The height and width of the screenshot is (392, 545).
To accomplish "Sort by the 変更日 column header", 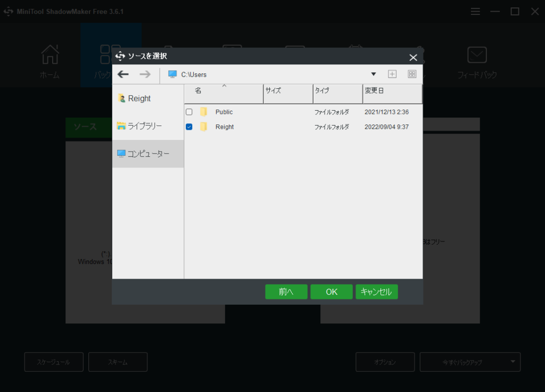I will (x=392, y=91).
